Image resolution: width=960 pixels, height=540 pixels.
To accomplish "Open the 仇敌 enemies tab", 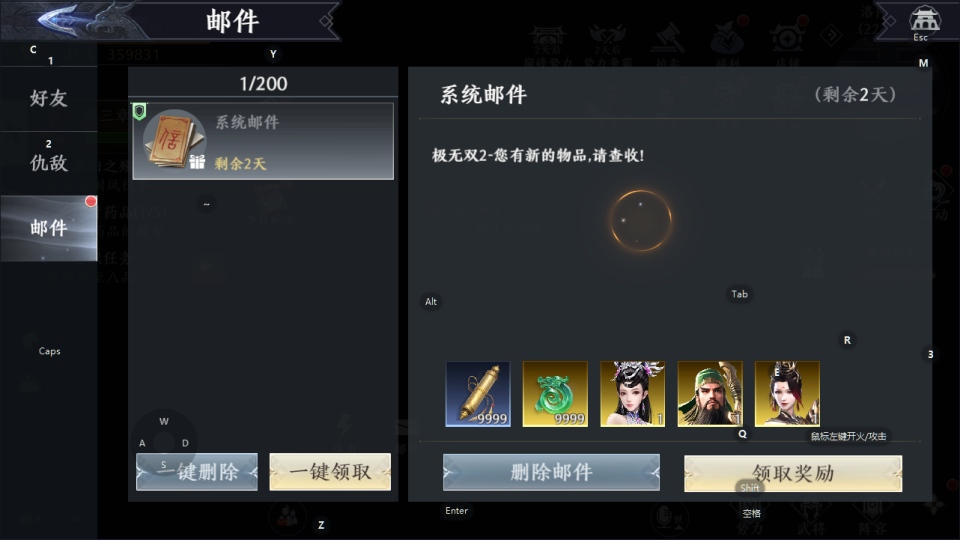I will 49,163.
